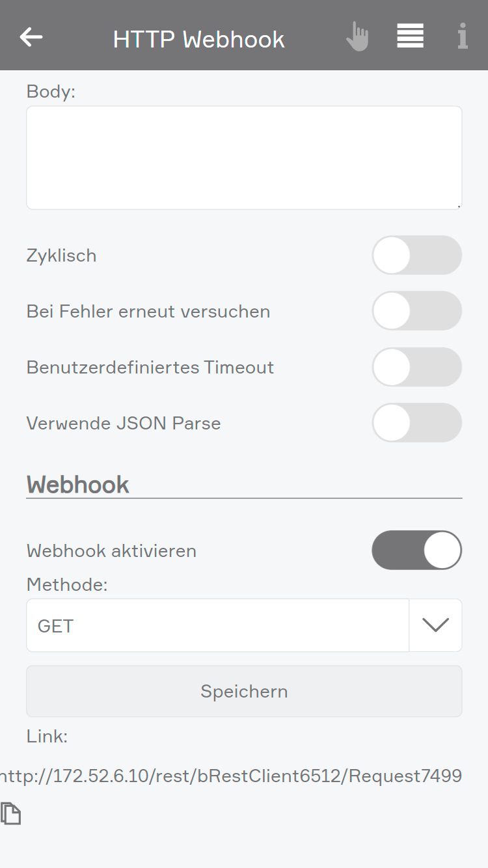Screen dimensions: 488x868
Task: Copy the webhook link with copy icon
Action: [11, 814]
